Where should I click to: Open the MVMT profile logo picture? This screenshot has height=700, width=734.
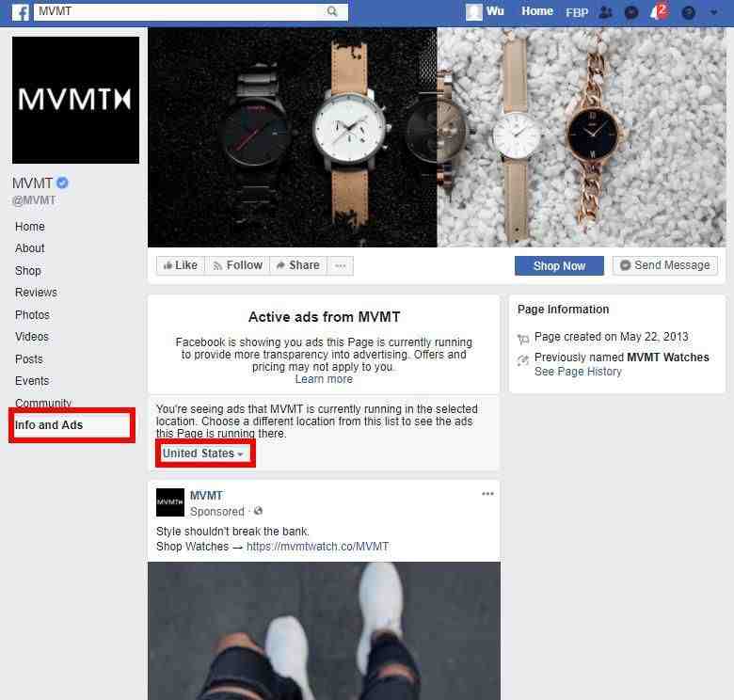75,100
